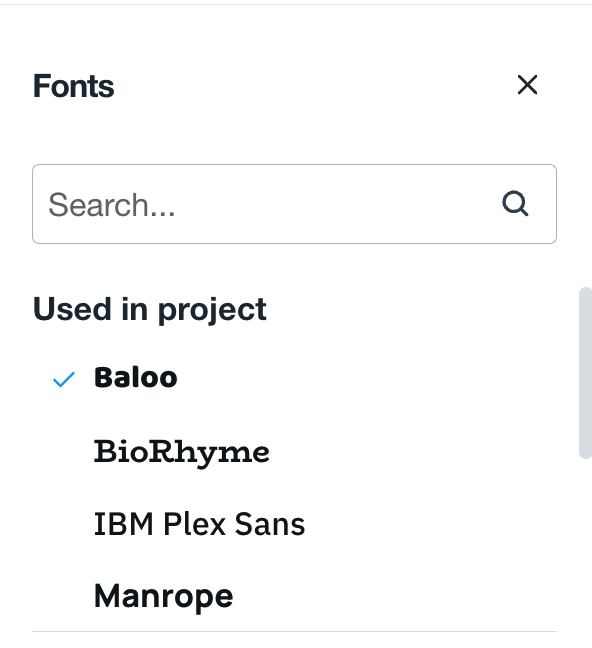Image resolution: width=592 pixels, height=648 pixels.
Task: Click the magnifier search icon
Action: point(515,203)
